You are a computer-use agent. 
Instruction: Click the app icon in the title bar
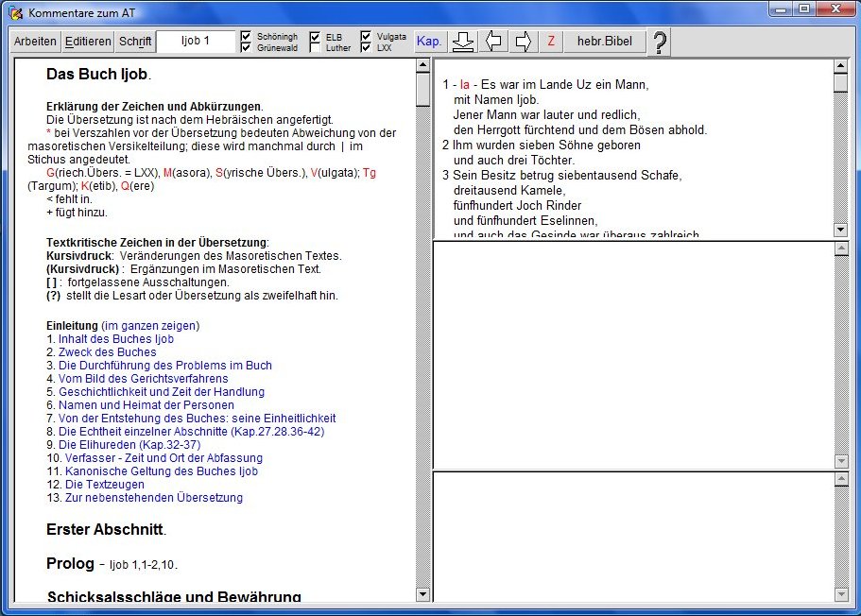click(16, 12)
